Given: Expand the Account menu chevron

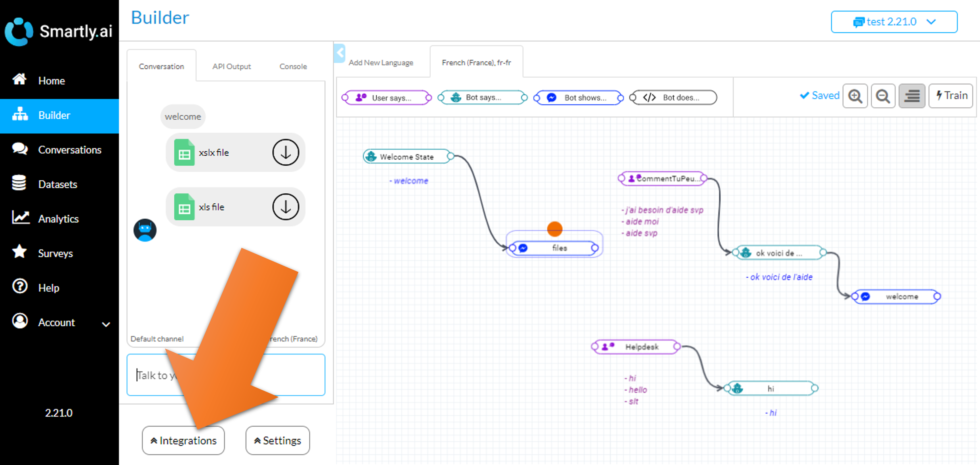Looking at the screenshot, I should 106,324.
